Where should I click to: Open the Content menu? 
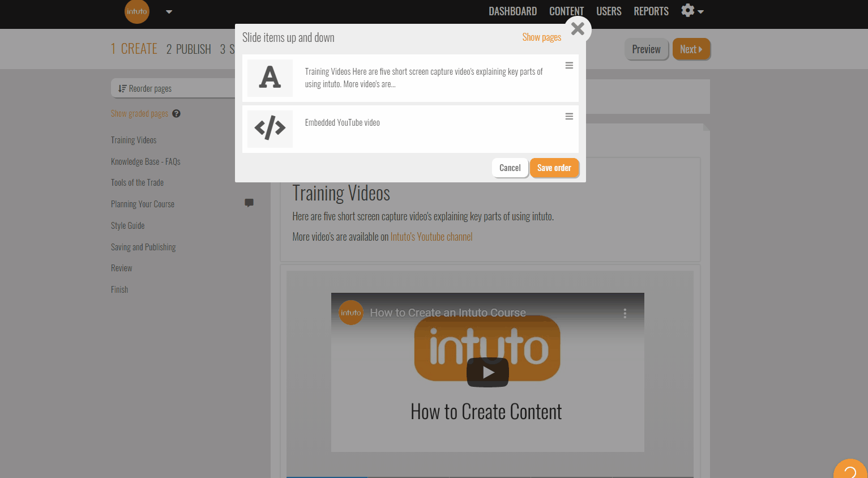pos(566,11)
